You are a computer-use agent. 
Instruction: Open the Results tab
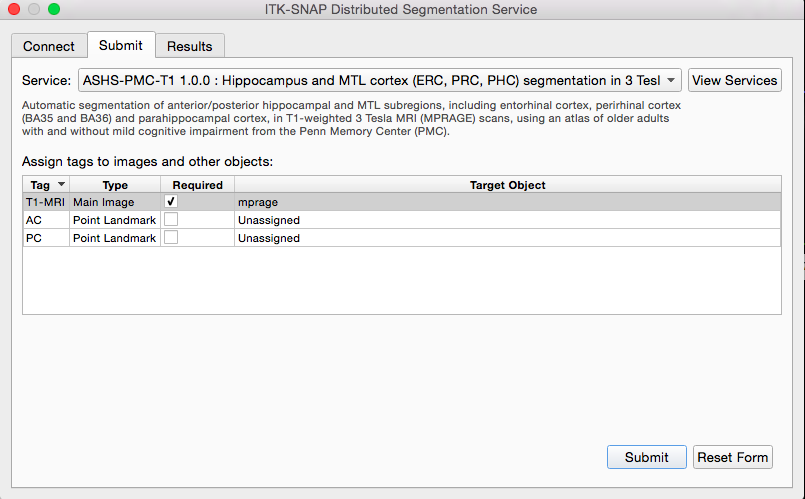click(x=189, y=46)
